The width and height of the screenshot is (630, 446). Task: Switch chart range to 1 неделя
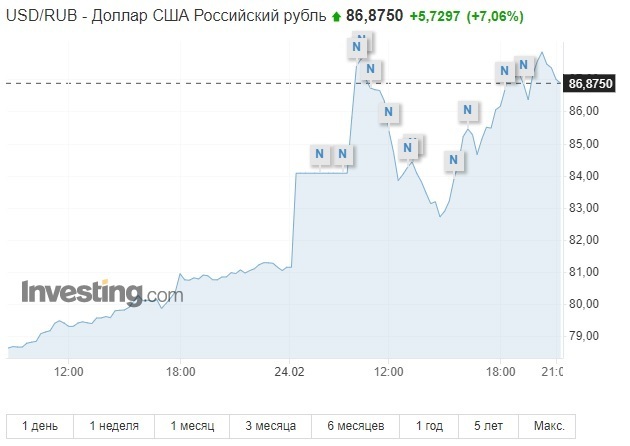(114, 426)
